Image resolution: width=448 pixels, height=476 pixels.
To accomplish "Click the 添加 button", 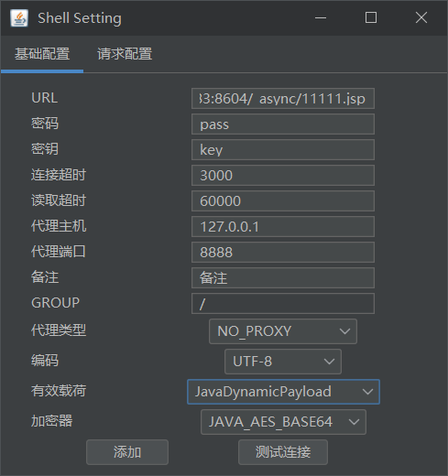I will [x=127, y=452].
